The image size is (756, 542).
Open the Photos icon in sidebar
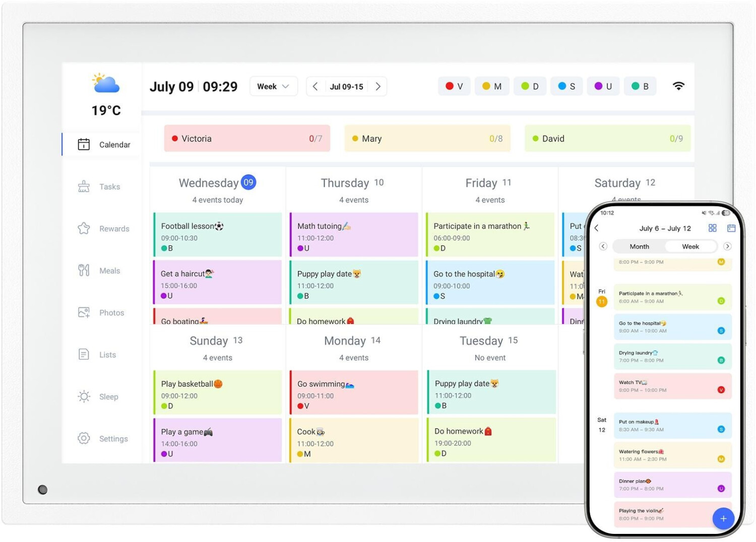[x=84, y=313]
